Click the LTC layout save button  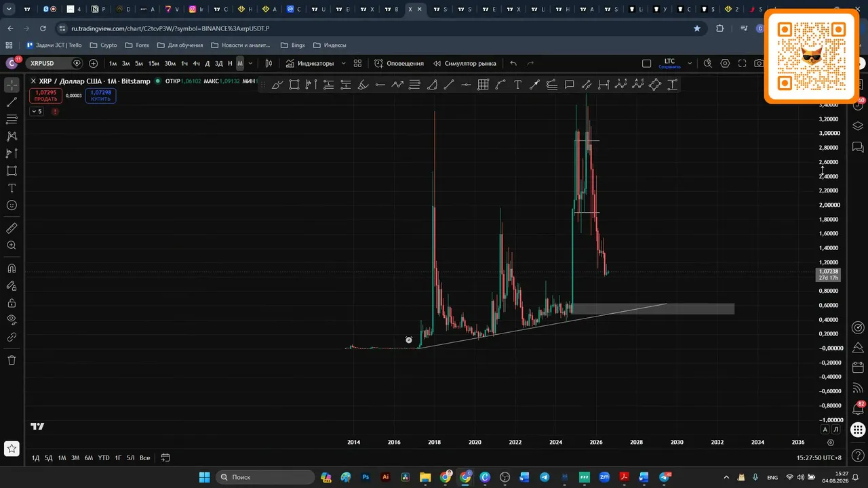pyautogui.click(x=669, y=63)
